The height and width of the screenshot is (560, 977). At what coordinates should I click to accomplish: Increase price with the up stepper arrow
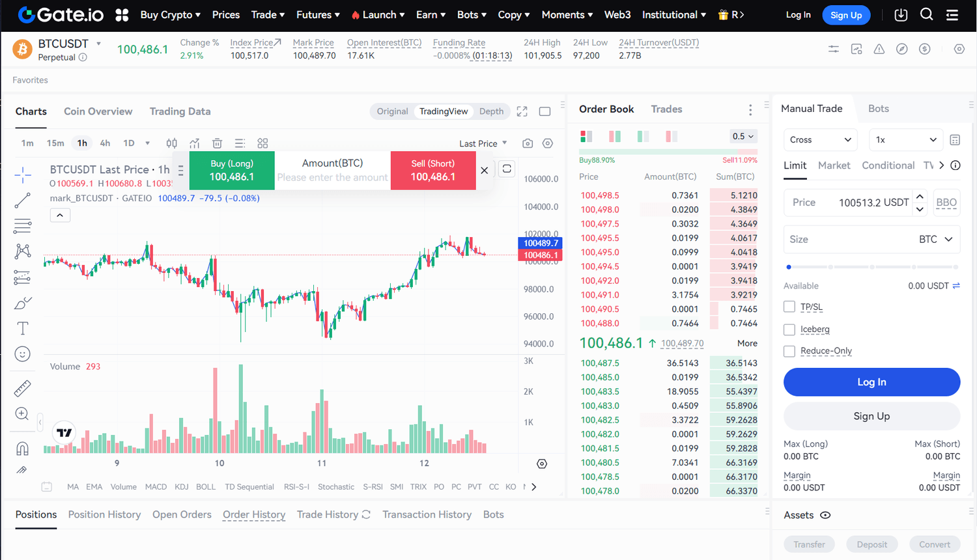[x=920, y=196]
